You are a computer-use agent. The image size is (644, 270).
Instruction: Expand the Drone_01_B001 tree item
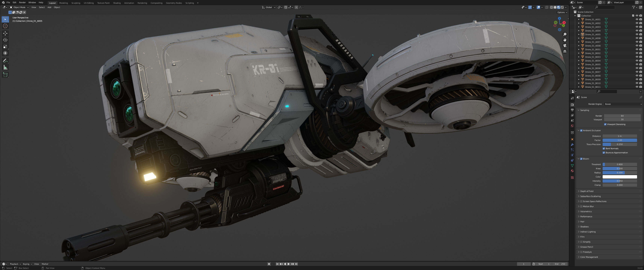[x=579, y=49]
